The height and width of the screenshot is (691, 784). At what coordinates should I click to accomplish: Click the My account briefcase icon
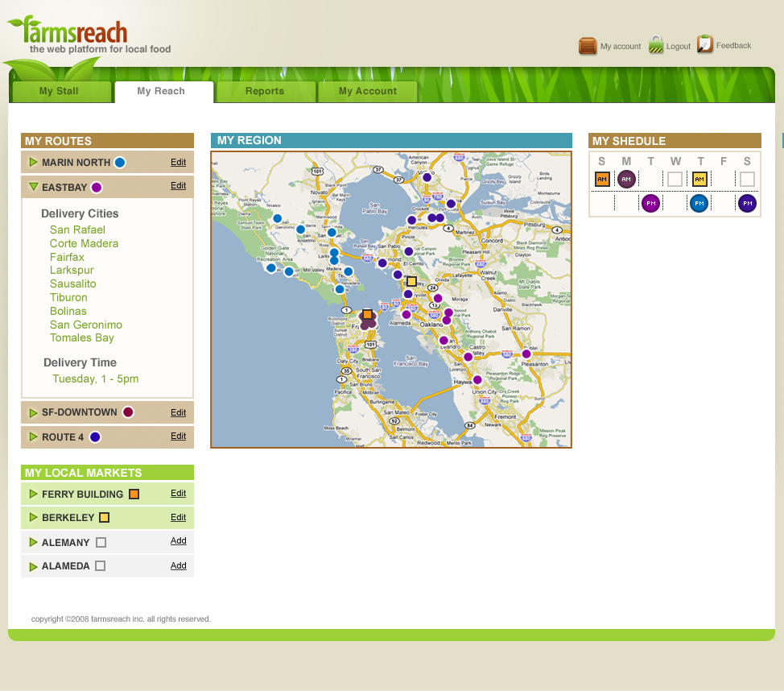[x=588, y=46]
